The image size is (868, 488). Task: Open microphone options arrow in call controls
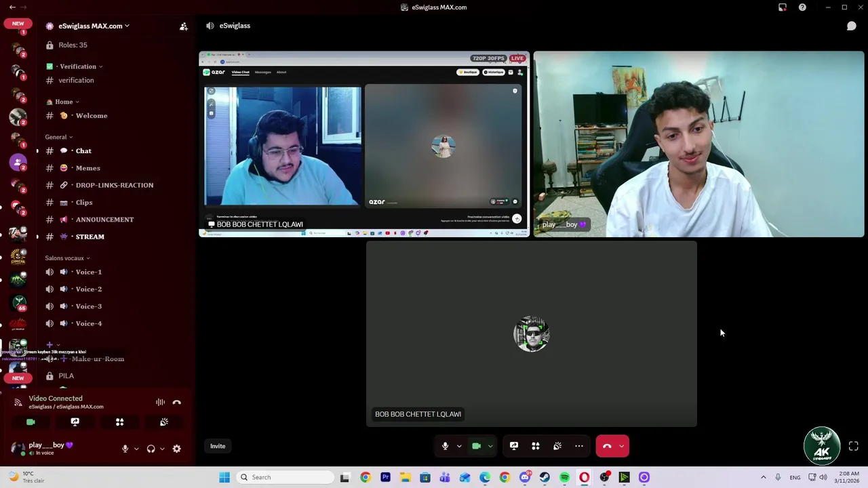click(x=459, y=446)
